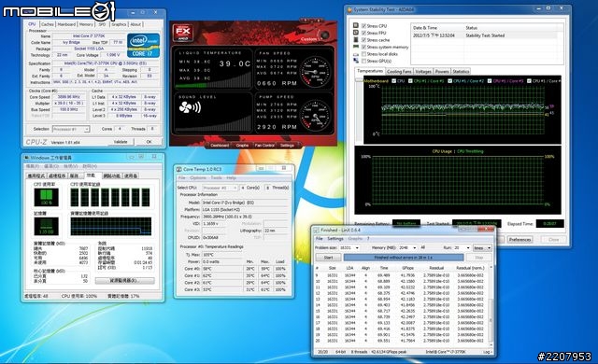Screen dimensions: 598x364
Task: Toggle Stress FPU checkbox
Action: click(363, 33)
